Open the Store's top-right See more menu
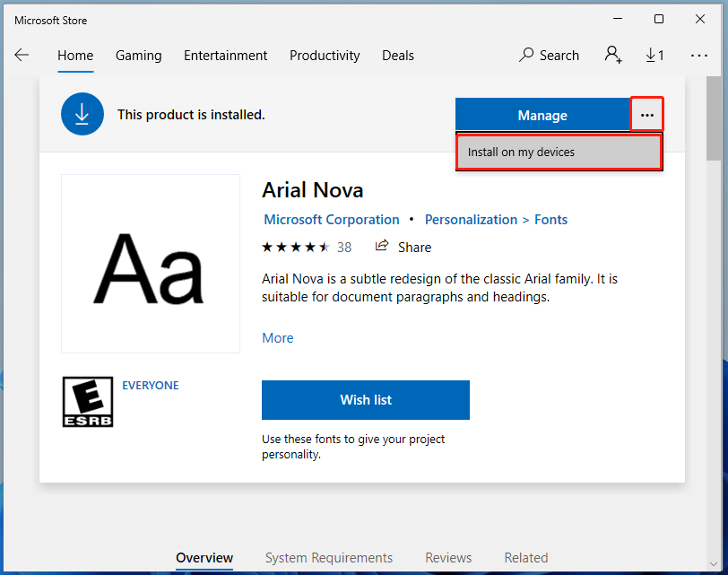The width and height of the screenshot is (728, 575). click(698, 56)
